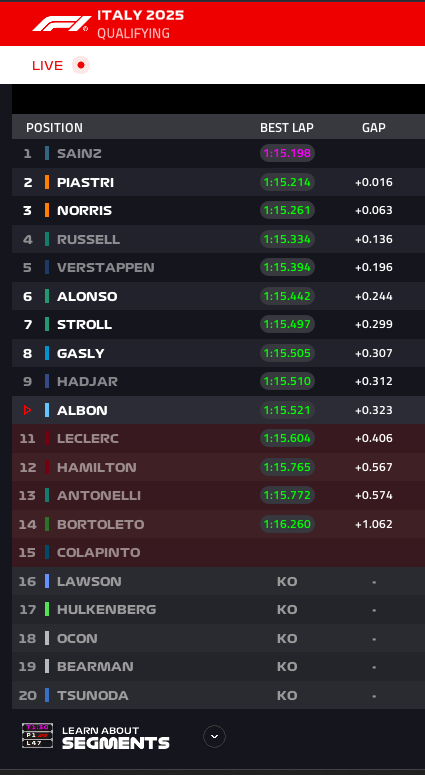Click Tsunoda's KO status

click(287, 695)
